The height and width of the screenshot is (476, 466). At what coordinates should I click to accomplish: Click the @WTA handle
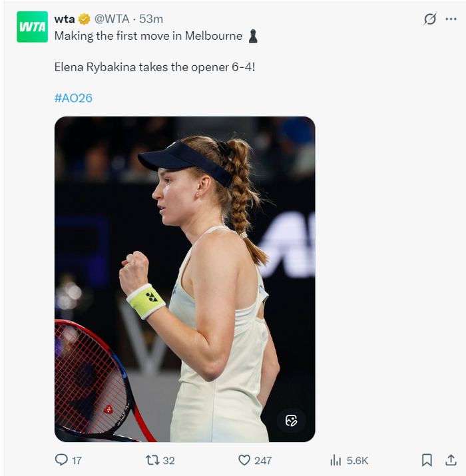point(113,19)
